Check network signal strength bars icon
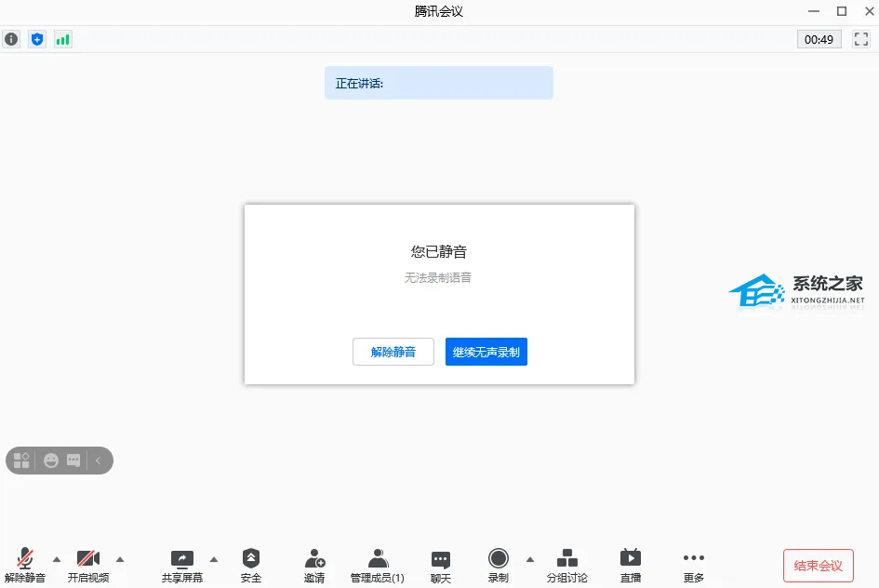The height and width of the screenshot is (588, 879). tap(63, 39)
